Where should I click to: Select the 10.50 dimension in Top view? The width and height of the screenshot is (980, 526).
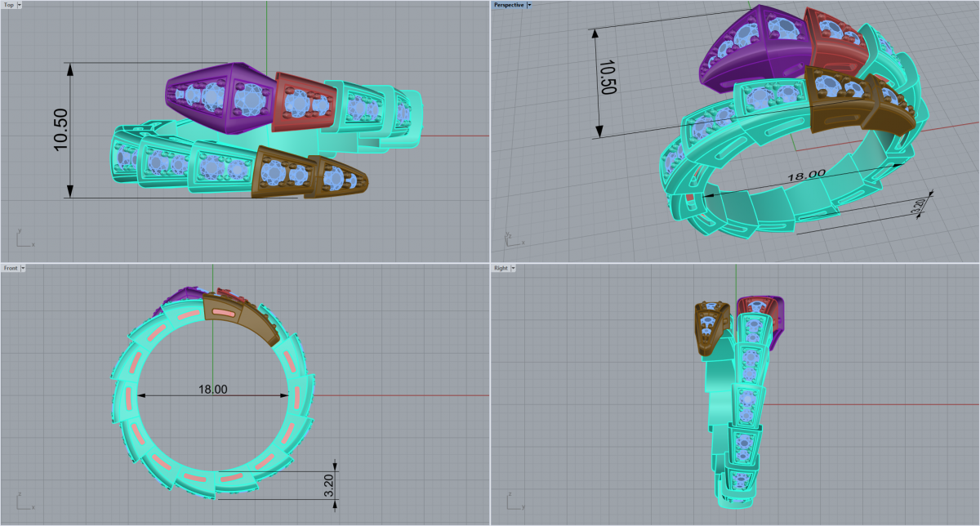[x=61, y=130]
